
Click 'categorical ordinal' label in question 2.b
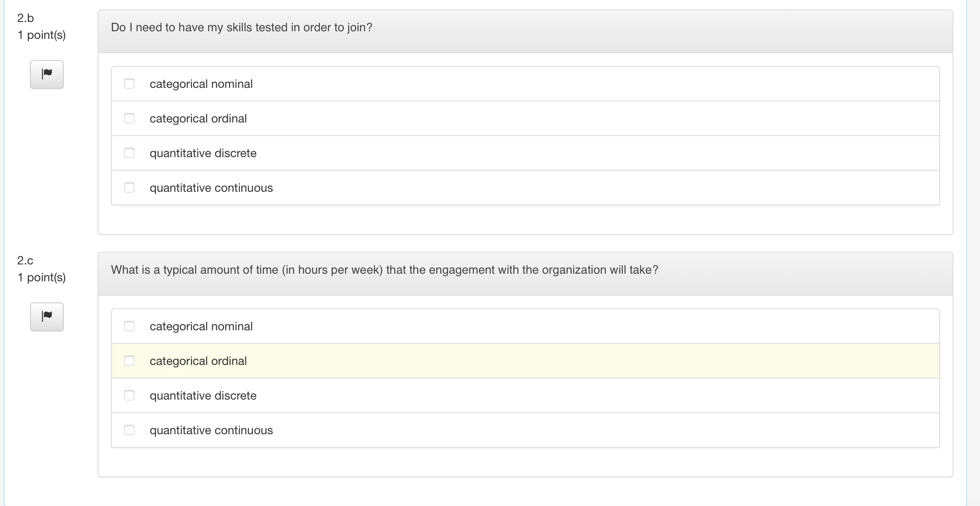(198, 119)
